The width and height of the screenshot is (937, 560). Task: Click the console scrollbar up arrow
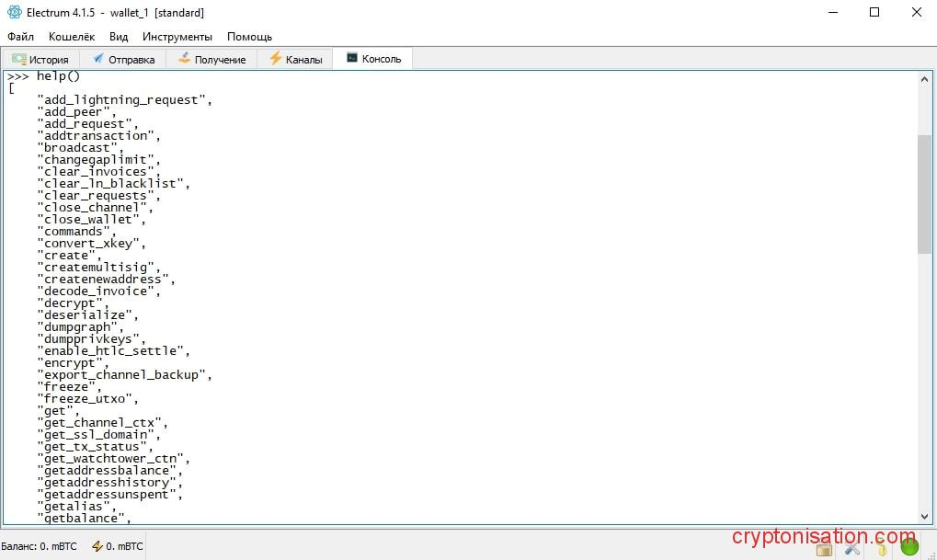coord(924,79)
